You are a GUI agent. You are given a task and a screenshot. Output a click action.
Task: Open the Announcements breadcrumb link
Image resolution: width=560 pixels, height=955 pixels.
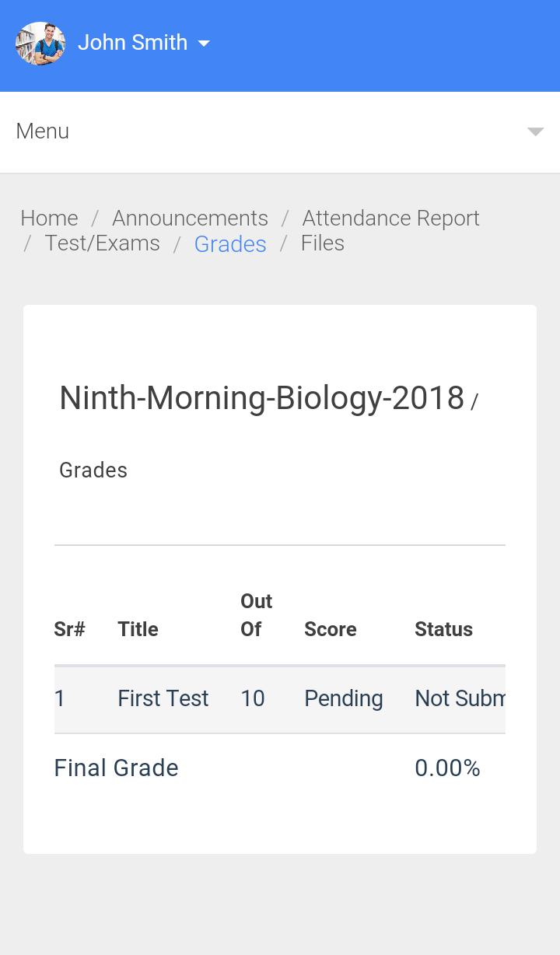point(190,219)
